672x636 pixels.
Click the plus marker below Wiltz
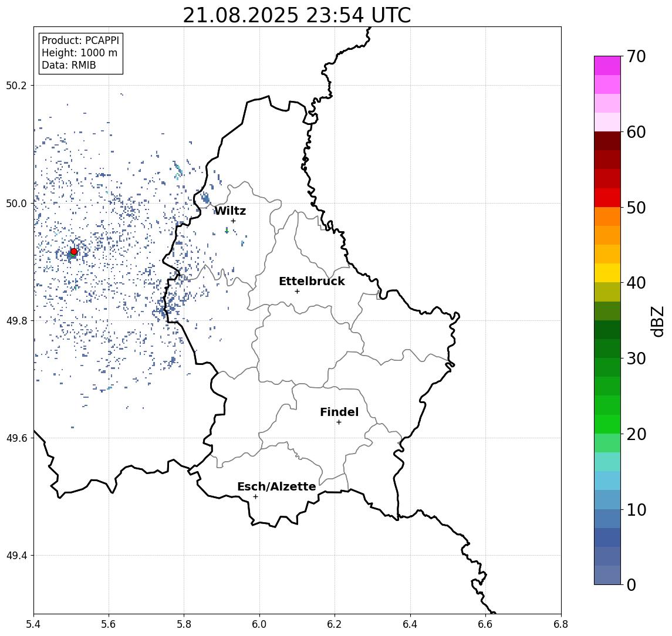(233, 221)
